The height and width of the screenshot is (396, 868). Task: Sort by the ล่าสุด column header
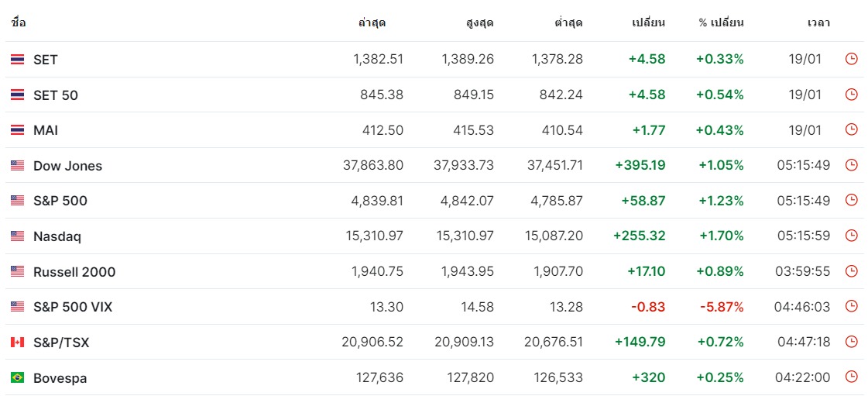(x=372, y=23)
